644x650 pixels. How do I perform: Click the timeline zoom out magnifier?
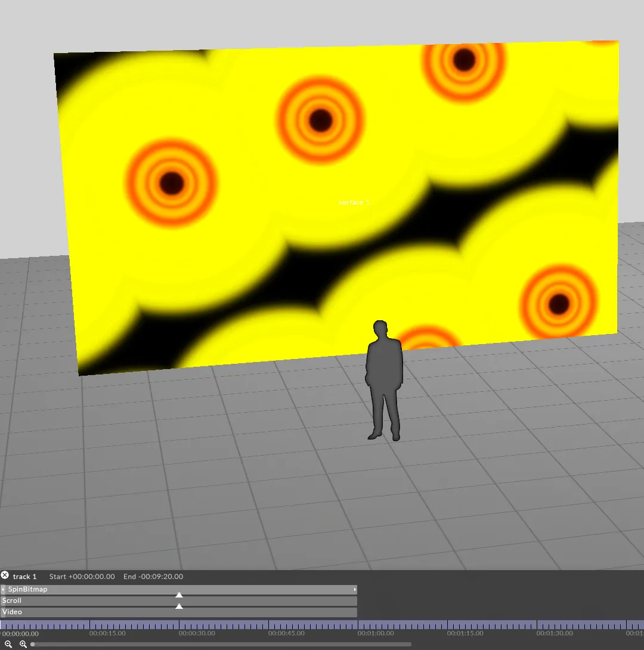coord(8,644)
